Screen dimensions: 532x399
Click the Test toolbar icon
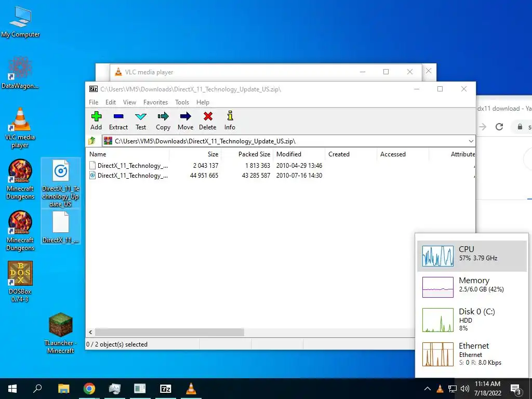pyautogui.click(x=141, y=121)
